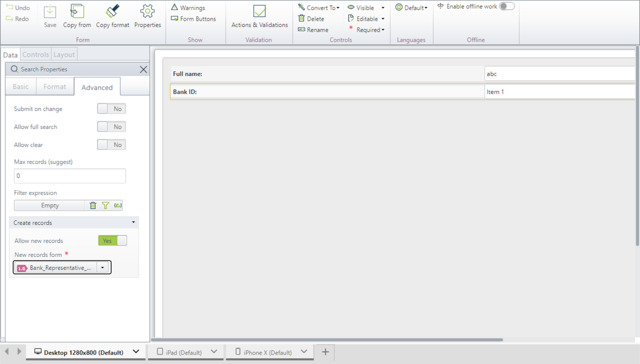Turn off Allow new records
This screenshot has height=364, width=640.
pos(112,240)
